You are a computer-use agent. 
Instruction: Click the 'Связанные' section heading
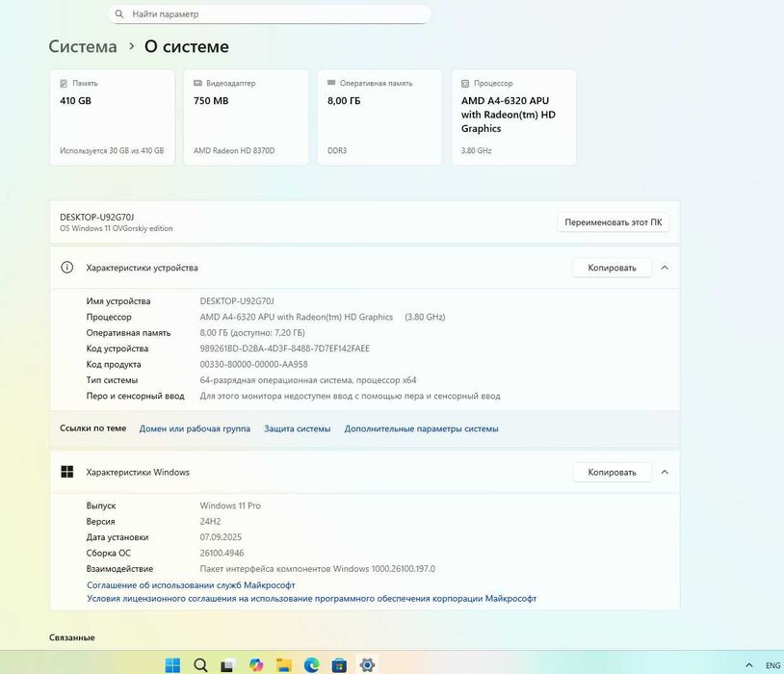tap(72, 637)
